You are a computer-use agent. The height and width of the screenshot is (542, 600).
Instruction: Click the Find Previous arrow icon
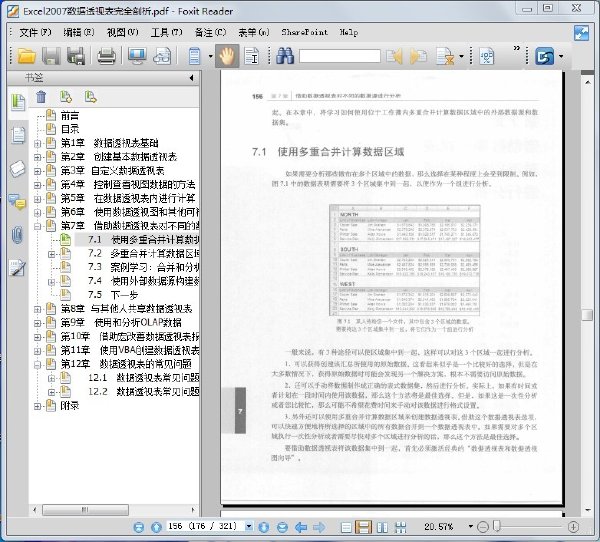[394, 56]
